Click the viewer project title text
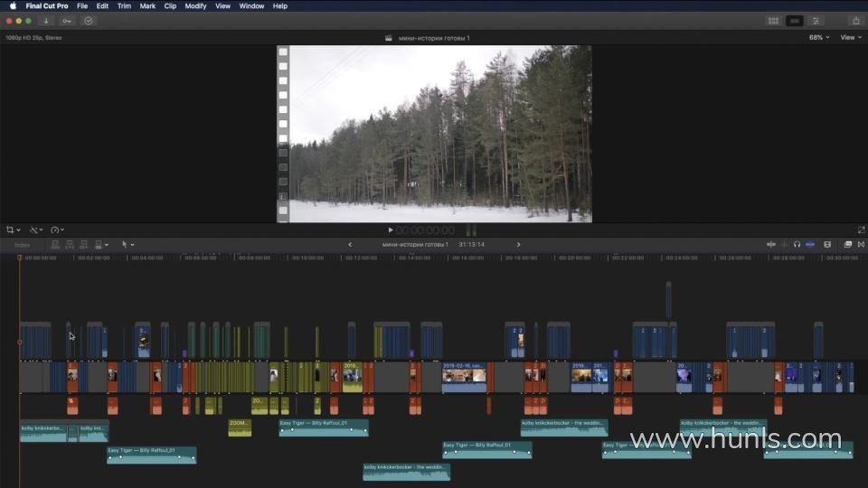Screen dimensions: 868x488 (434, 38)
